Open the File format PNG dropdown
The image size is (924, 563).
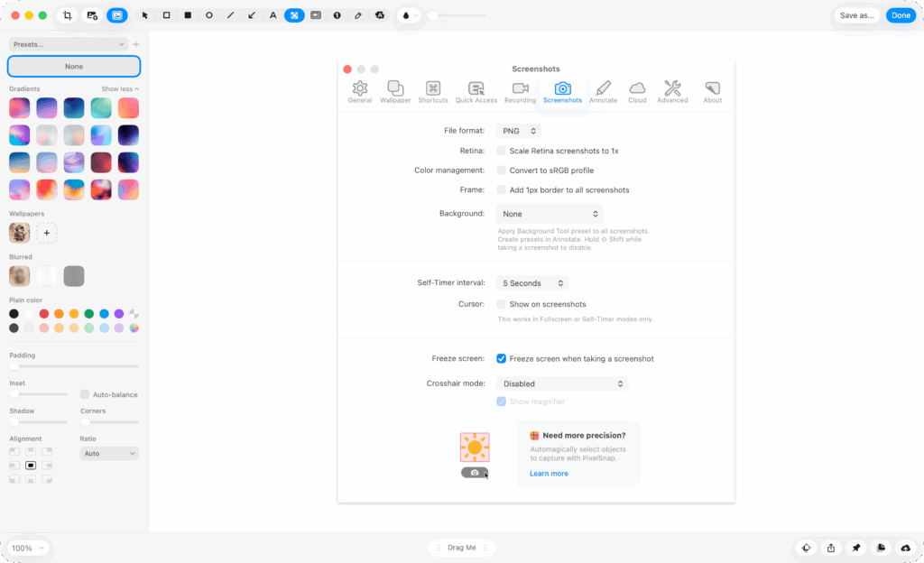pos(518,131)
